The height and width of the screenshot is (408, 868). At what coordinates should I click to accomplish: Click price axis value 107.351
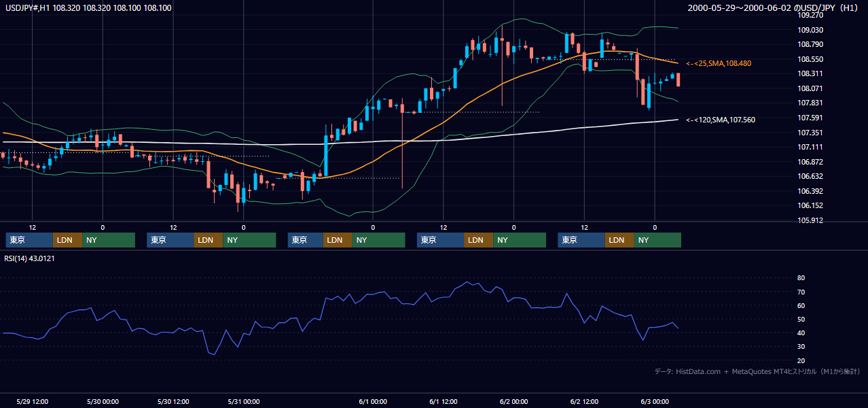point(811,133)
